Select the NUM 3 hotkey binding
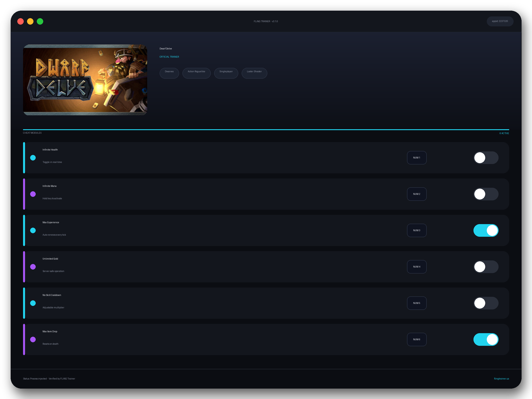The image size is (532, 399). click(417, 230)
